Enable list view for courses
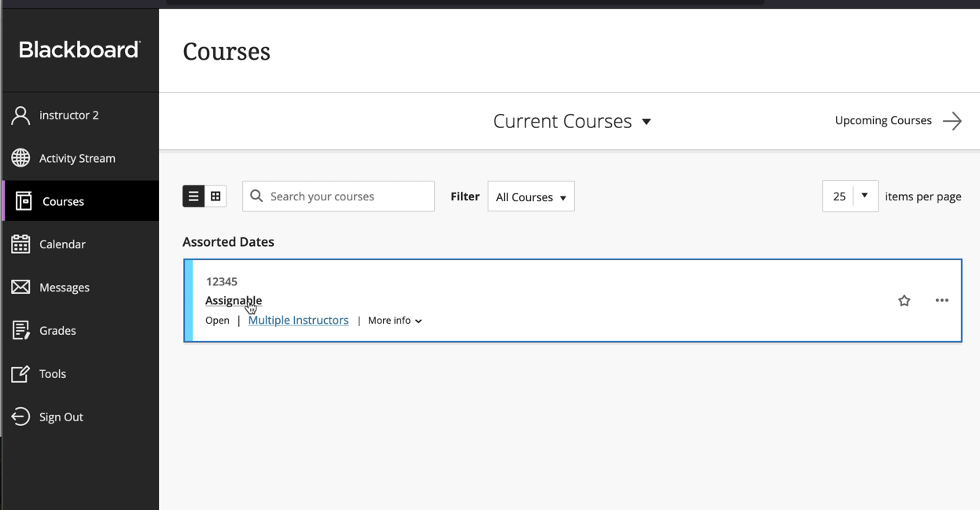This screenshot has width=980, height=510. [x=193, y=196]
